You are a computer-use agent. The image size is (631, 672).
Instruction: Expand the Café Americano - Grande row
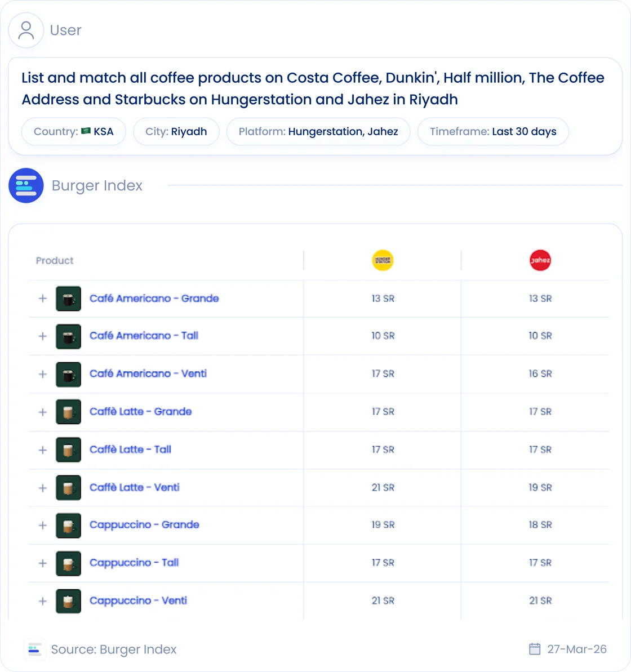coord(42,299)
